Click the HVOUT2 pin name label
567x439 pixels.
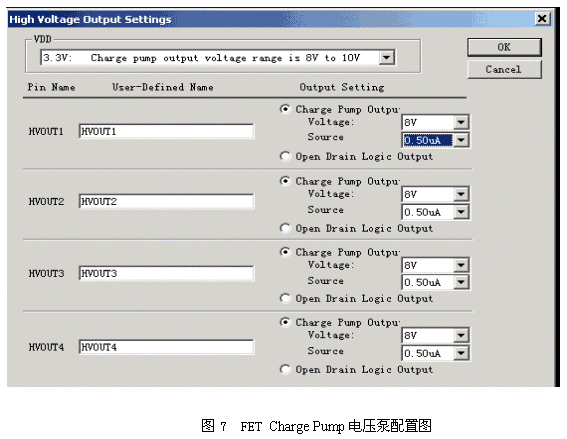pyautogui.click(x=46, y=201)
